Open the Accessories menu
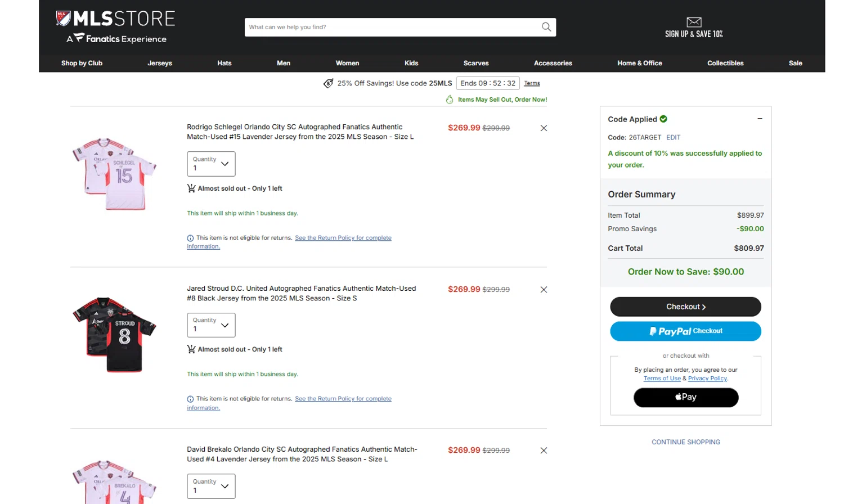Viewport: 844px width, 504px height. tap(553, 63)
